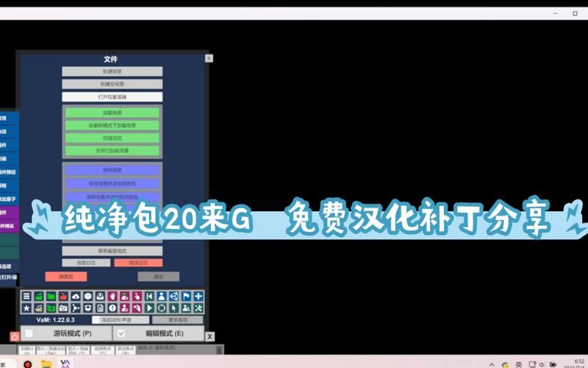The width and height of the screenshot is (588, 368).
Task: Click the inbox download tray icon
Action: [100, 297]
